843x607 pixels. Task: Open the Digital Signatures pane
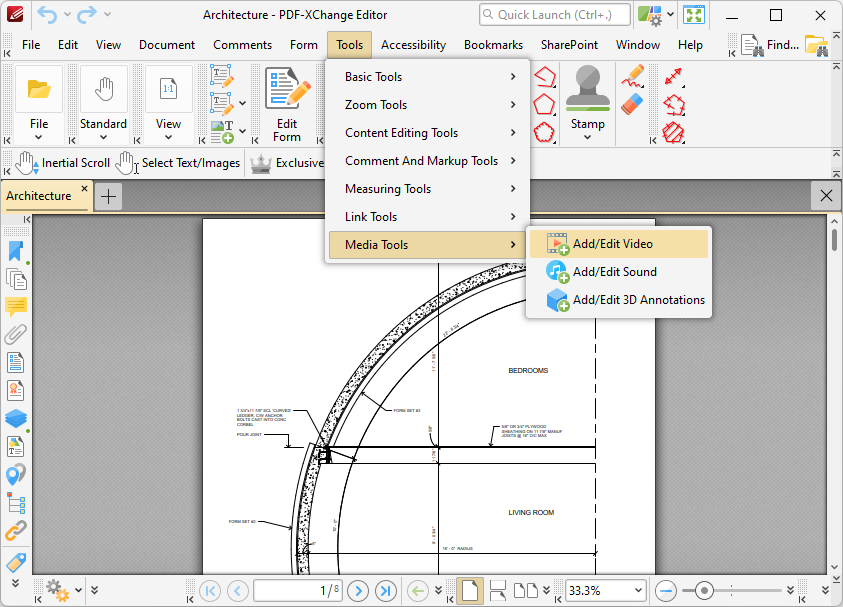pyautogui.click(x=16, y=390)
